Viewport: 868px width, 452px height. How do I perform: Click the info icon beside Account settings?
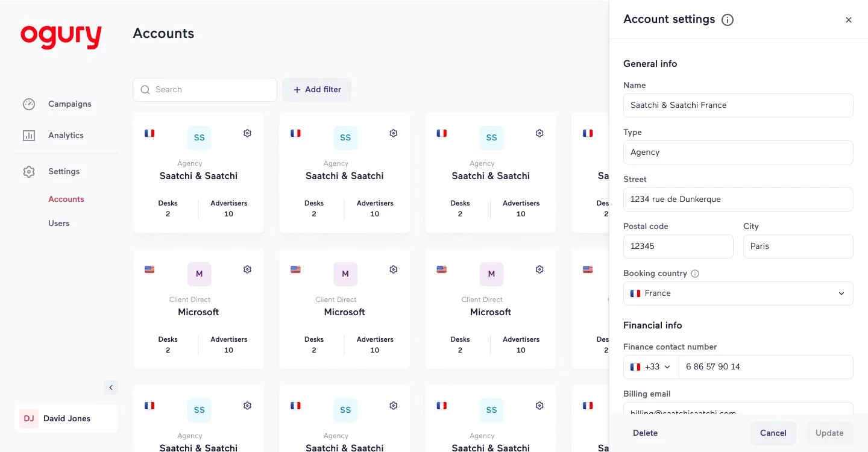pyautogui.click(x=728, y=20)
